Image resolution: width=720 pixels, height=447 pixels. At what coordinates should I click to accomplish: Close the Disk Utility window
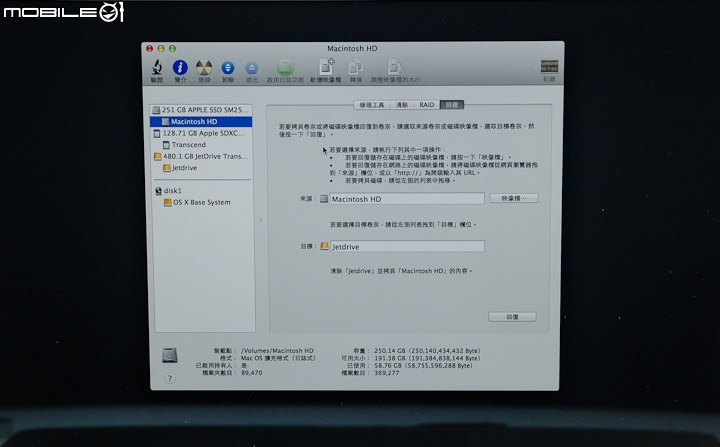point(149,48)
